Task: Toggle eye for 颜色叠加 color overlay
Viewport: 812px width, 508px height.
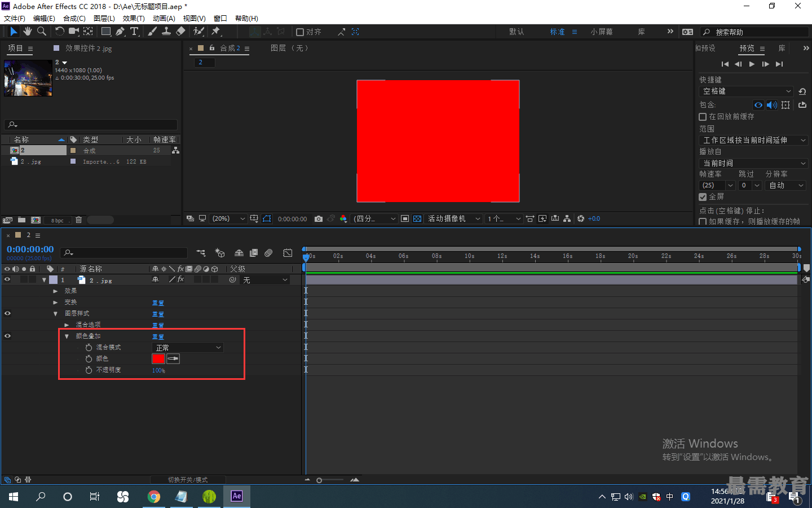Action: (7, 336)
